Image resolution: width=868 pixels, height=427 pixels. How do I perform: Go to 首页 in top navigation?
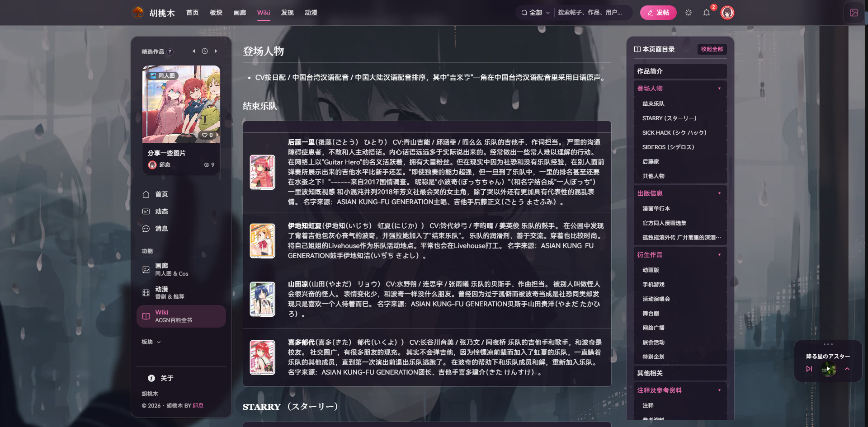pyautogui.click(x=193, y=13)
